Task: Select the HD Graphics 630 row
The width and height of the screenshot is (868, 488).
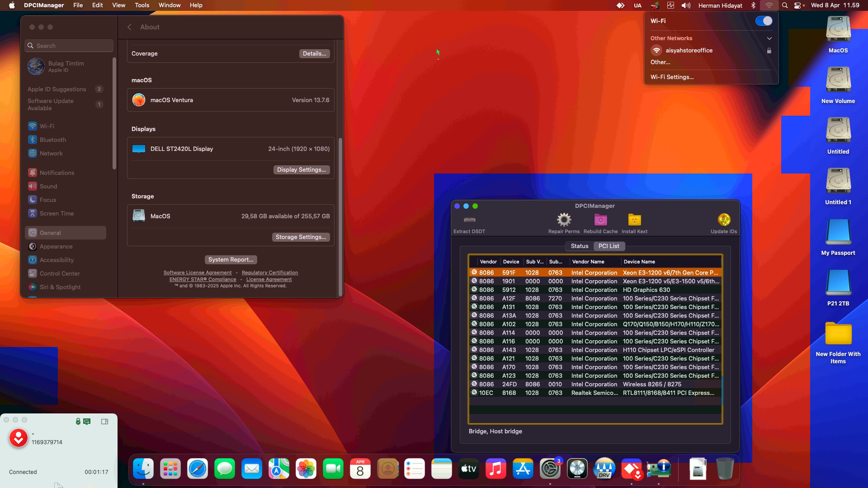Action: (595, 290)
